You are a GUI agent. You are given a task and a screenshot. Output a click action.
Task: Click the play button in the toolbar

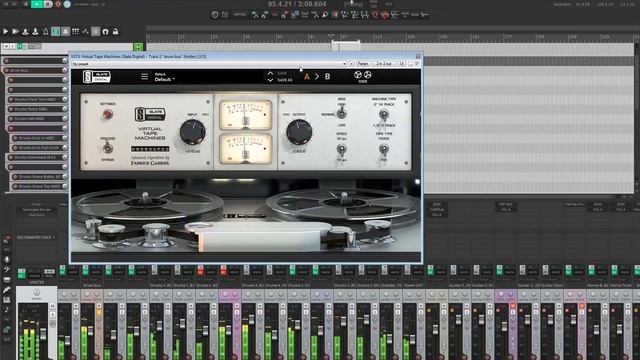point(6,31)
